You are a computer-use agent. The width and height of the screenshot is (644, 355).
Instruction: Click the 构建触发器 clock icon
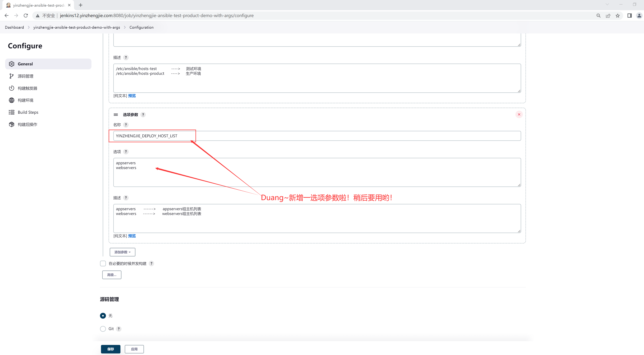coord(11,88)
